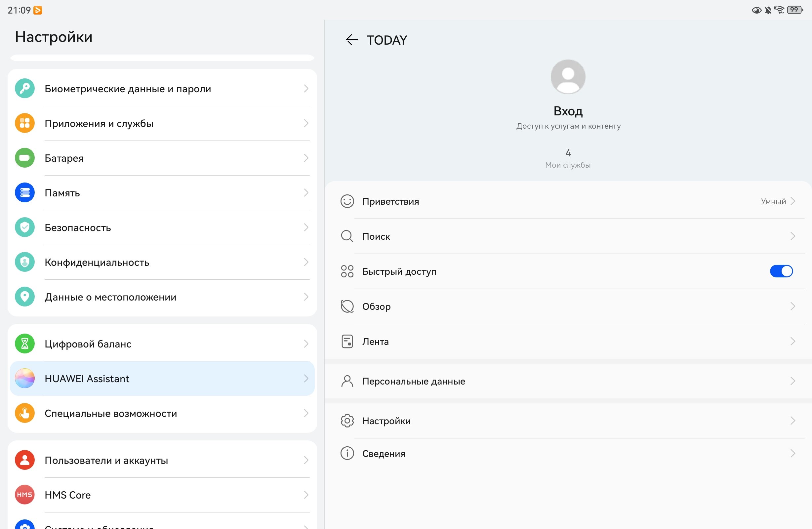Tap the Доступ к услугам и контенту text
The height and width of the screenshot is (529, 812).
coord(568,126)
